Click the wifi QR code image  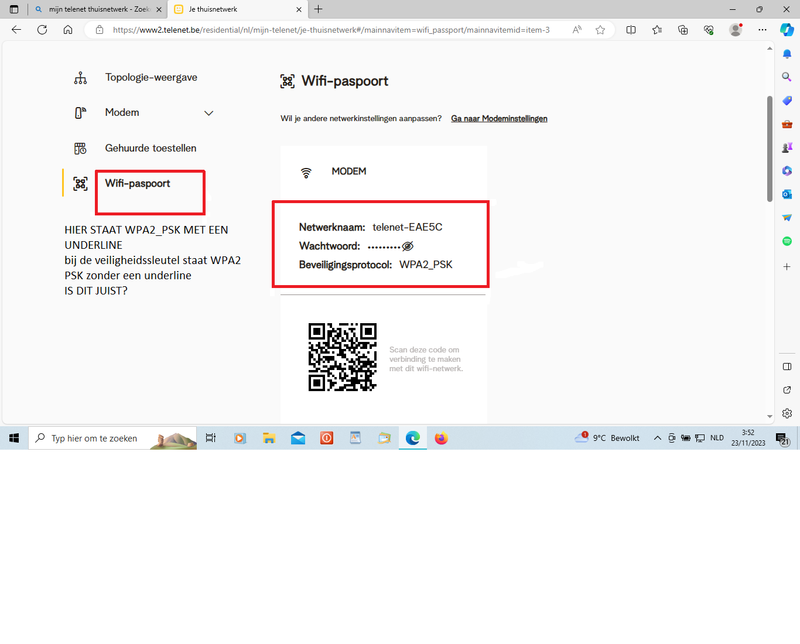point(342,357)
